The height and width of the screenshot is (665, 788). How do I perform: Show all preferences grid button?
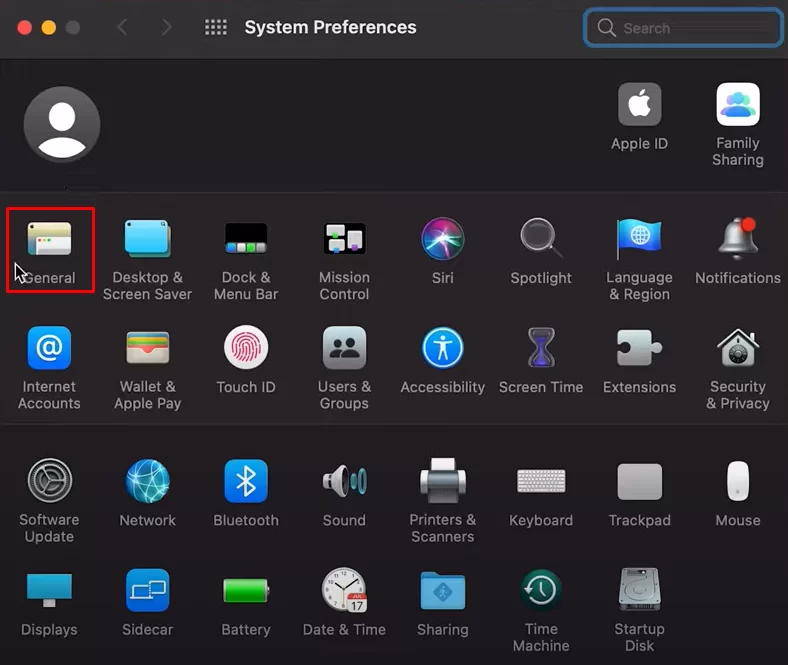point(216,27)
